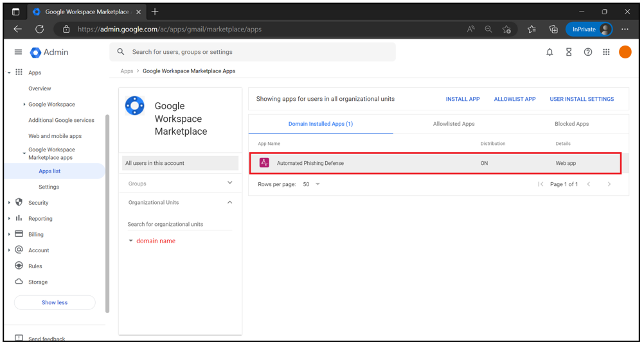
Task: Open the browser settings ellipsis menu
Action: [x=625, y=29]
